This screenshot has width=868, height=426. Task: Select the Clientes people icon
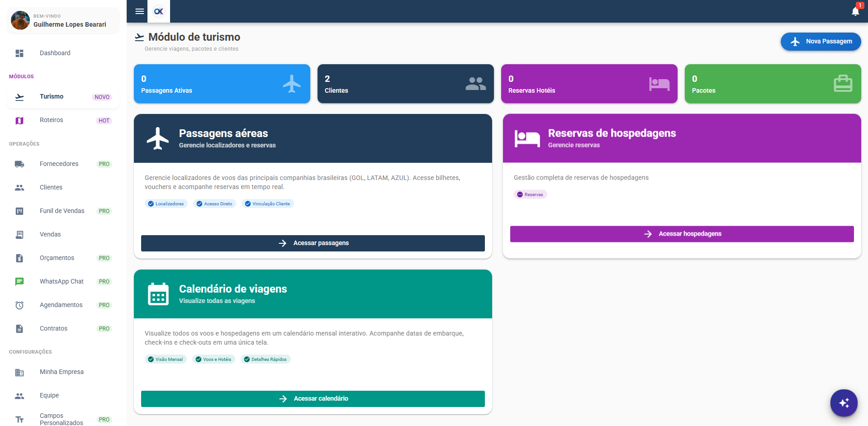tap(19, 187)
